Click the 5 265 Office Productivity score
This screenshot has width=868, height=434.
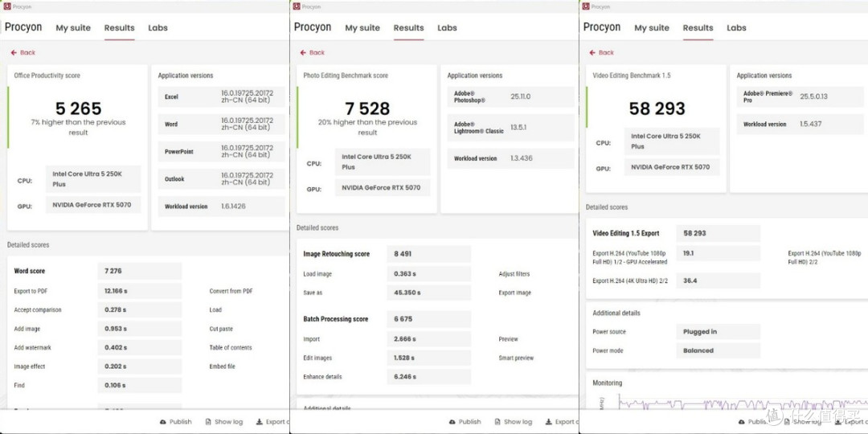[x=78, y=108]
